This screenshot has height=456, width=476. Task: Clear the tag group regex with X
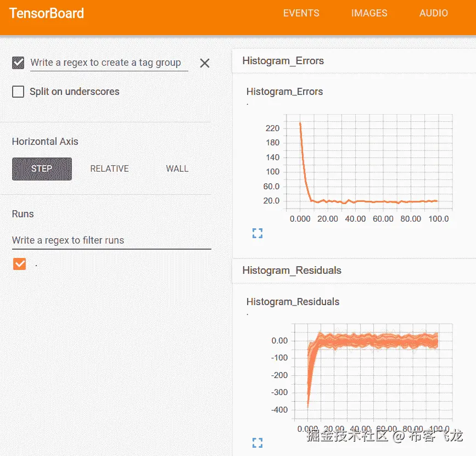205,63
